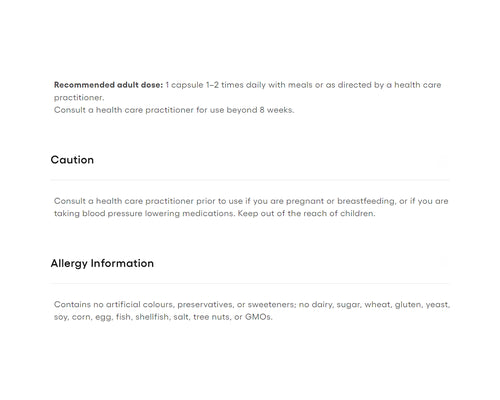Click 'Consult a health care practitioner prior to use'
The width and height of the screenshot is (500, 400).
point(148,201)
